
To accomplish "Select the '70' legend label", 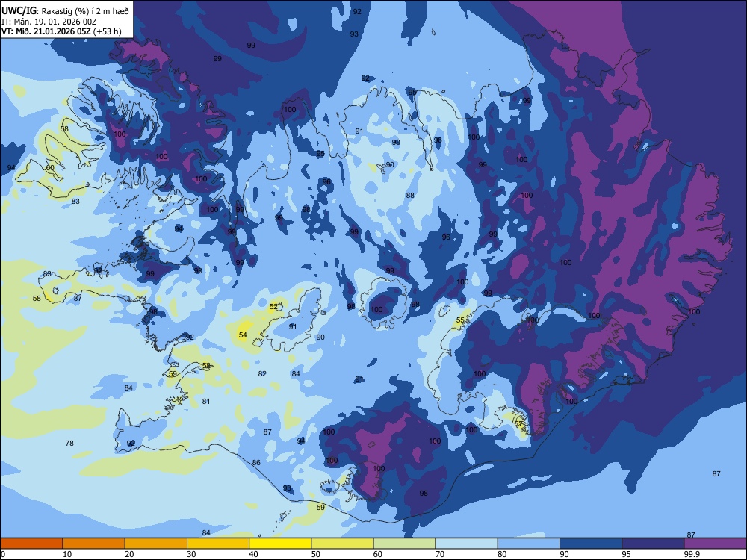I will coord(440,554).
